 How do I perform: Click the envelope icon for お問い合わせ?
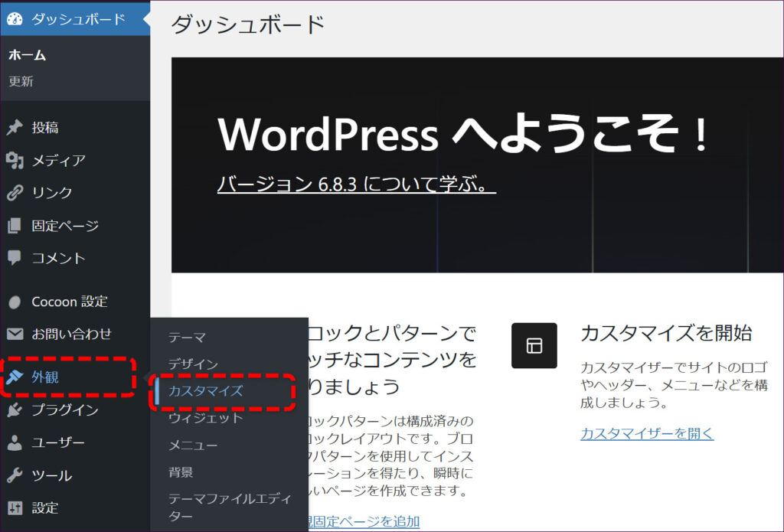point(15,334)
